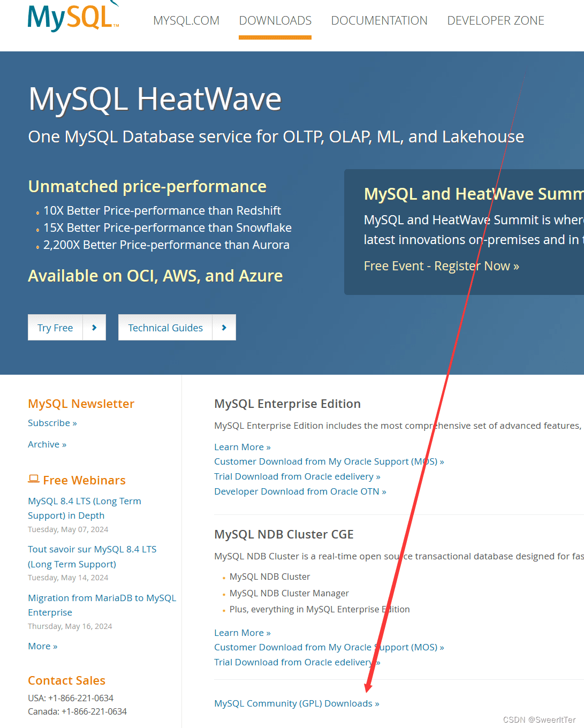Image resolution: width=584 pixels, height=728 pixels.
Task: Click the MySQL NDB Cluster CGE heading
Action: 284,534
